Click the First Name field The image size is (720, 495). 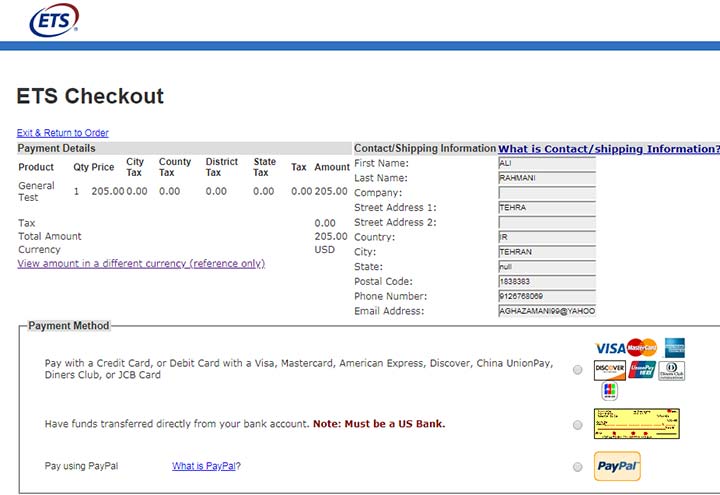pos(547,163)
